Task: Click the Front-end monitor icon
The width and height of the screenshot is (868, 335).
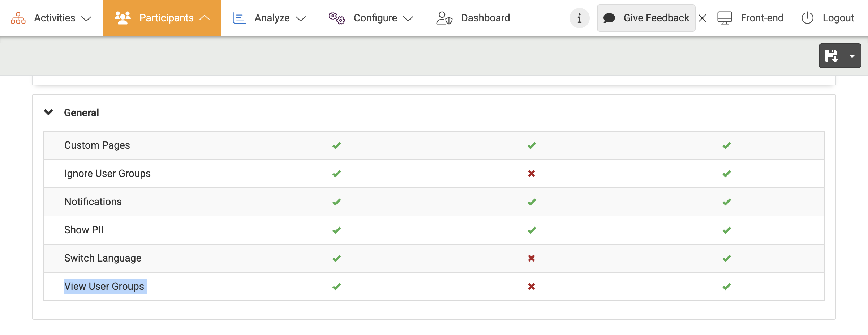Action: (725, 18)
